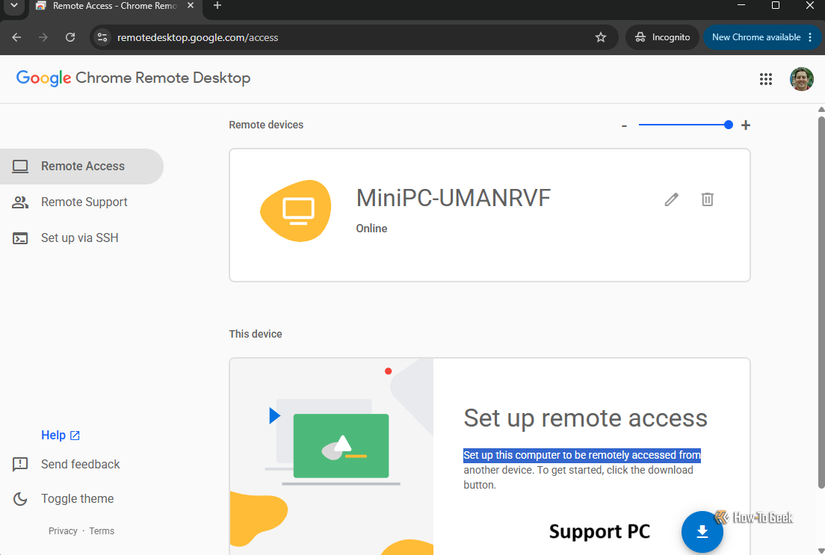This screenshot has height=555, width=825.
Task: Decrease device card size with minus
Action: point(624,126)
